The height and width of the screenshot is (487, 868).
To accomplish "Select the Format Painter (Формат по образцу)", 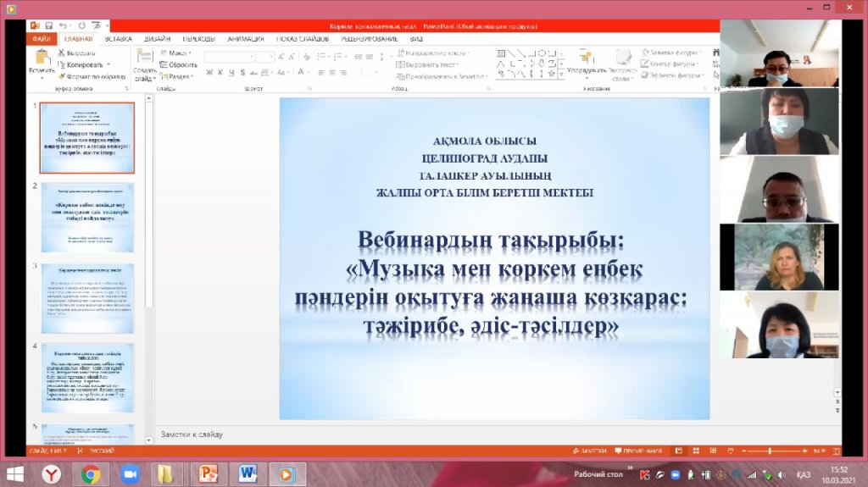I will pyautogui.click(x=62, y=75).
